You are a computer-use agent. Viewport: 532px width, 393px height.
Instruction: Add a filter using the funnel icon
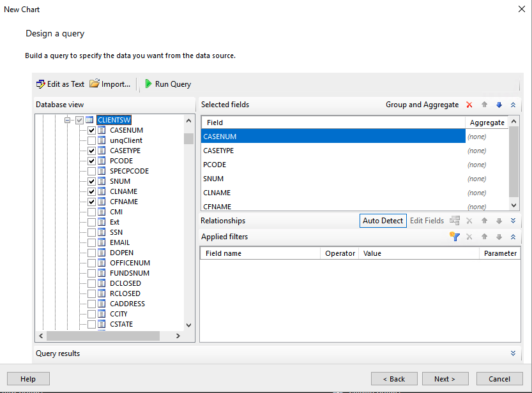click(455, 237)
